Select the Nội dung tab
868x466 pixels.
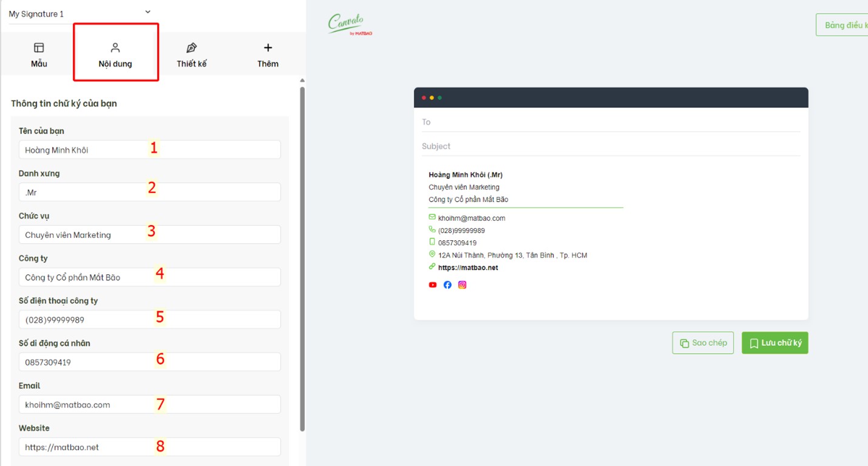115,55
